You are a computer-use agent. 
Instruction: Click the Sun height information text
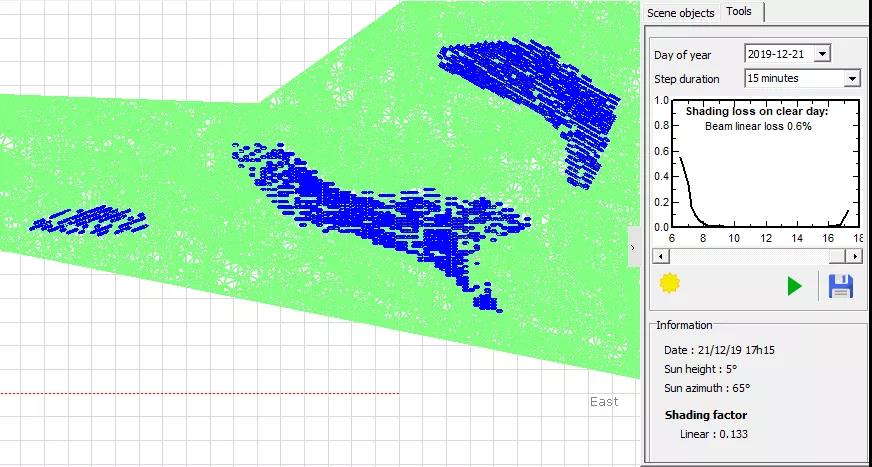click(700, 369)
